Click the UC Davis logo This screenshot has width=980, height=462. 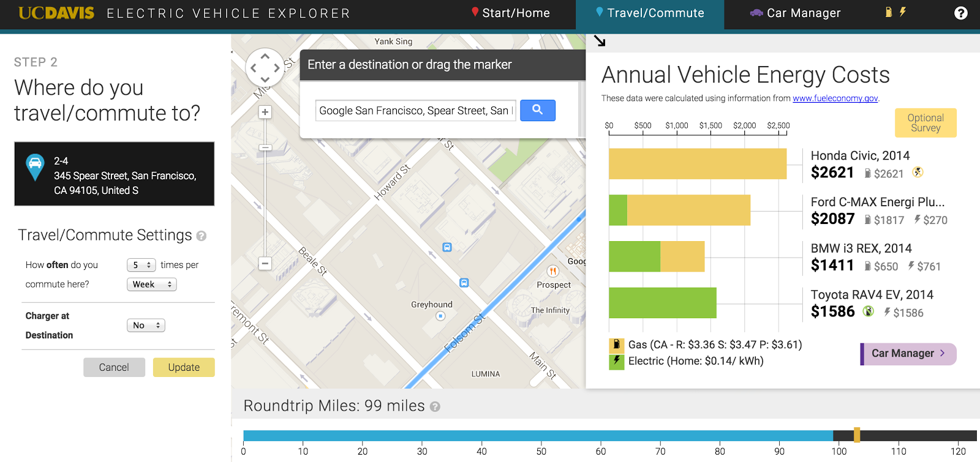coord(56,13)
